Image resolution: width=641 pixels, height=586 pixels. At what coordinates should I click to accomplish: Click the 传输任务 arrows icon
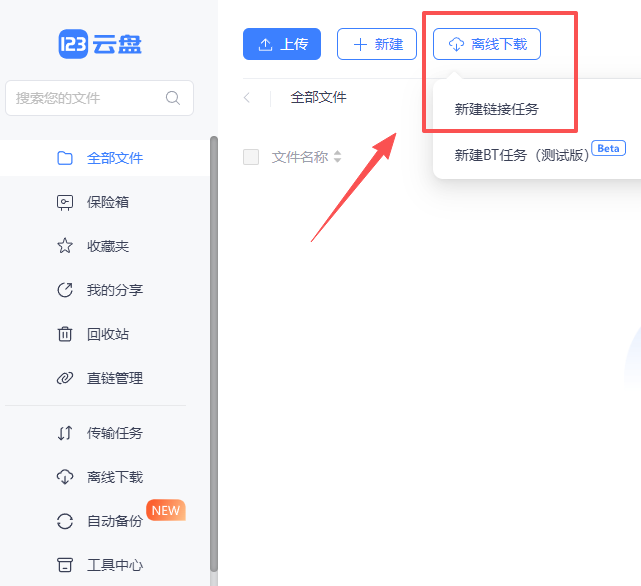click(65, 433)
